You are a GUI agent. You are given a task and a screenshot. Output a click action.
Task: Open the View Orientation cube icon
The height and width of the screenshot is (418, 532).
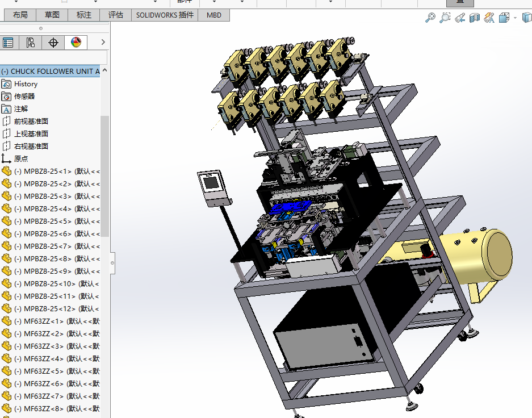[504, 18]
